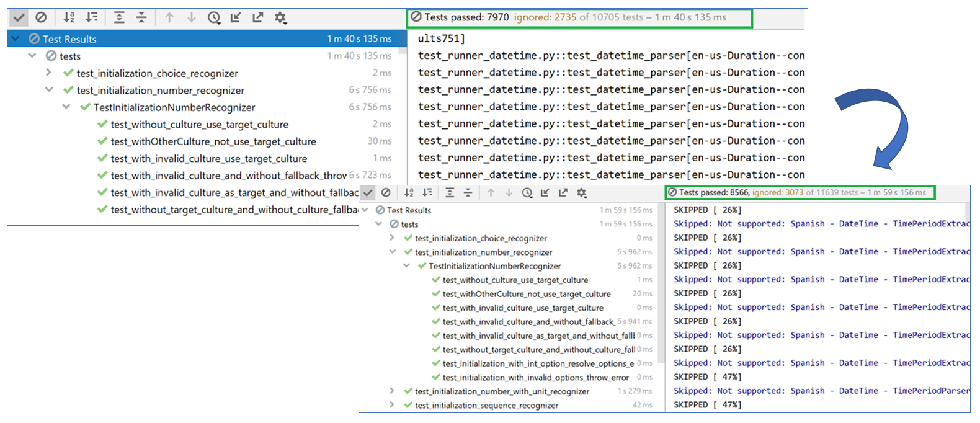
Task: Select tests row showing 1 m 40 s 135 ms
Action: pyautogui.click(x=203, y=56)
